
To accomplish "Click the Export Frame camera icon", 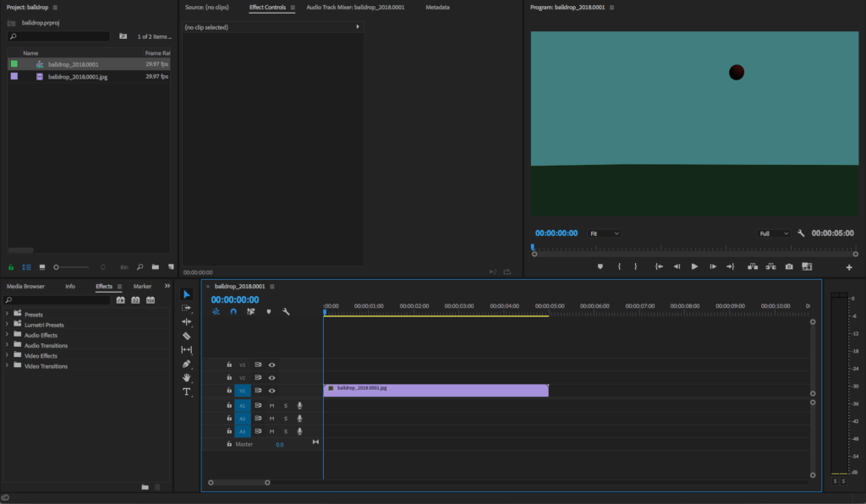I will [789, 266].
